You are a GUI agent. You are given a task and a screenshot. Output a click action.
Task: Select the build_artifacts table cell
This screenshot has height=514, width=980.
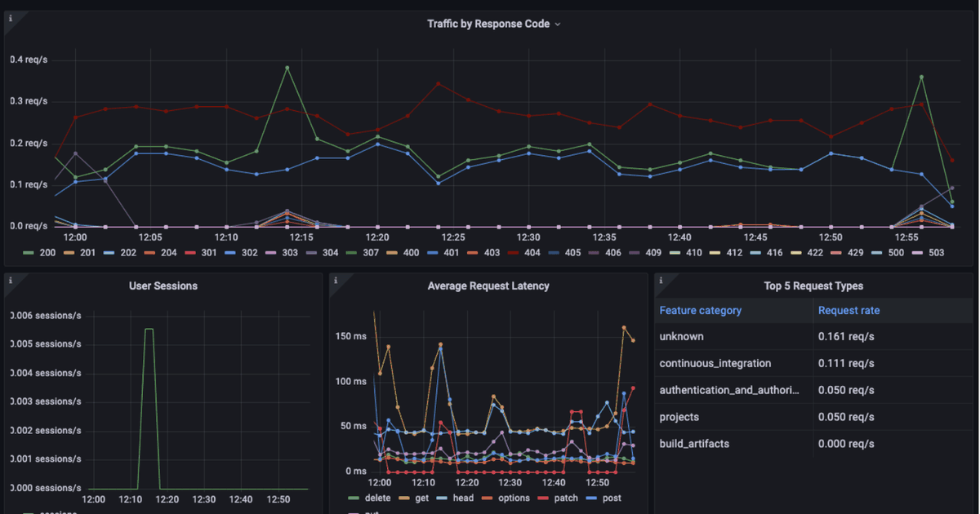click(733, 444)
